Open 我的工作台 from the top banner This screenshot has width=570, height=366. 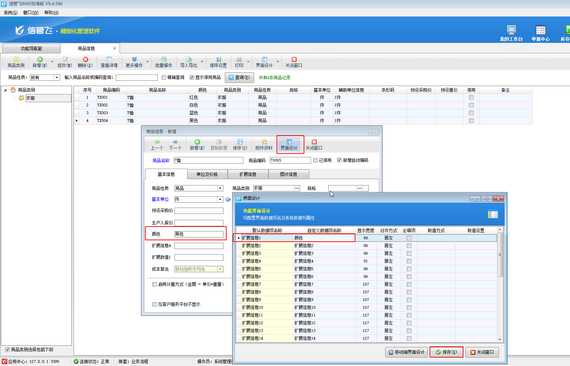click(x=511, y=33)
